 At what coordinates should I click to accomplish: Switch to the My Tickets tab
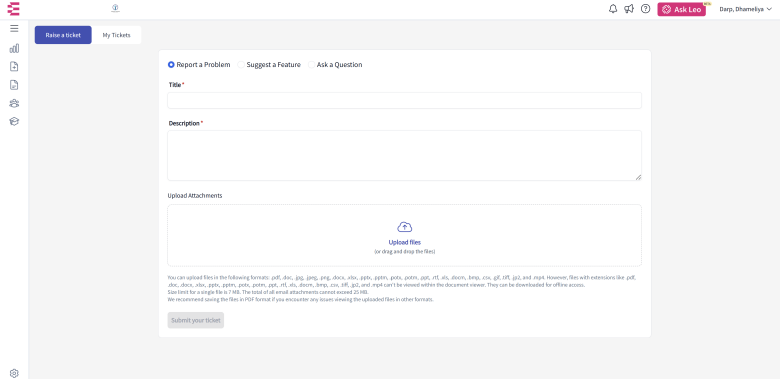click(x=116, y=35)
